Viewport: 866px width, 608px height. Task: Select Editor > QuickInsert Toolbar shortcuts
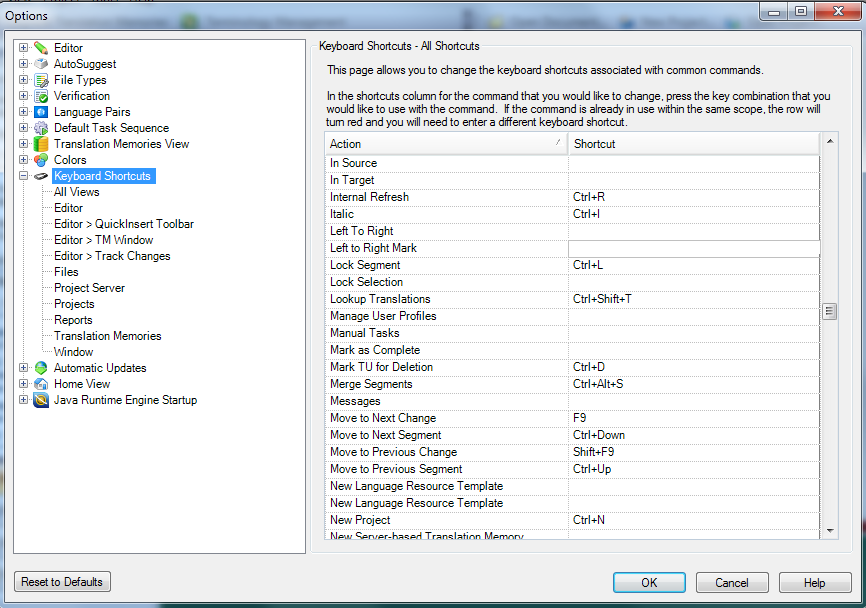tap(124, 224)
